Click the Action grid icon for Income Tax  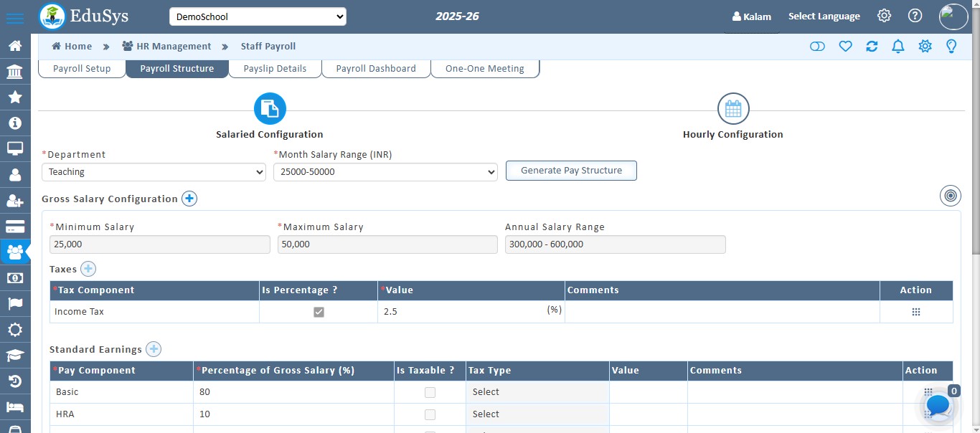(916, 311)
